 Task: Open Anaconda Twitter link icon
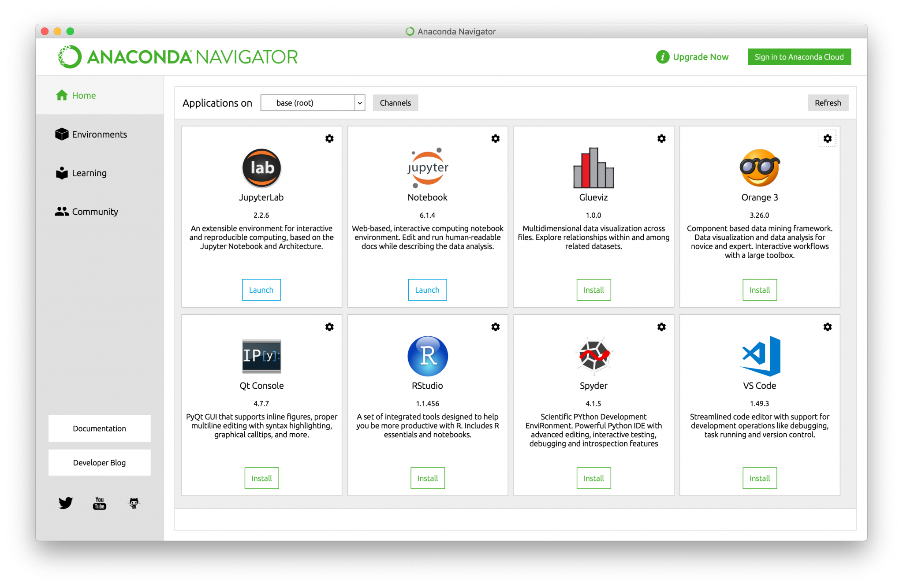click(x=66, y=503)
